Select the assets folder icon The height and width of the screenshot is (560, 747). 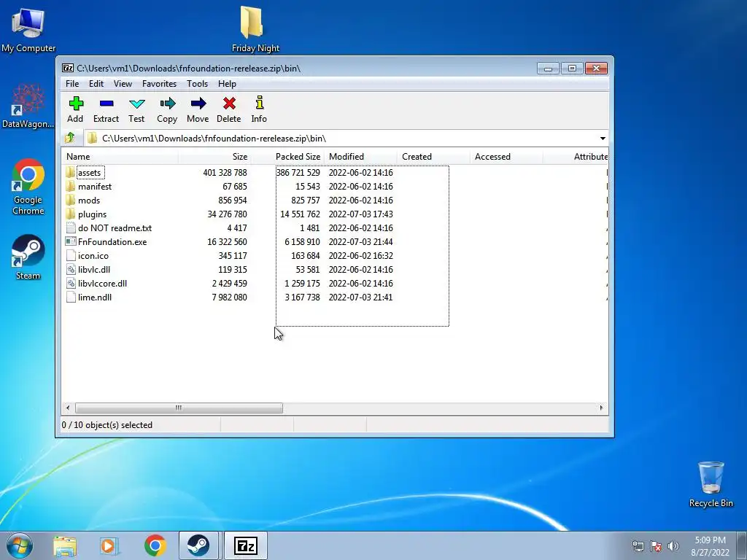click(x=71, y=172)
